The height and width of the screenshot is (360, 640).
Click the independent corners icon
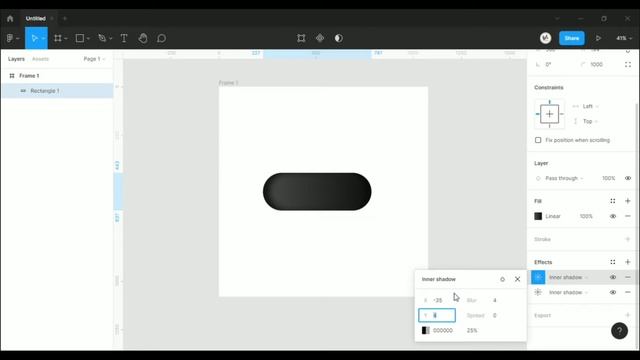(x=628, y=64)
